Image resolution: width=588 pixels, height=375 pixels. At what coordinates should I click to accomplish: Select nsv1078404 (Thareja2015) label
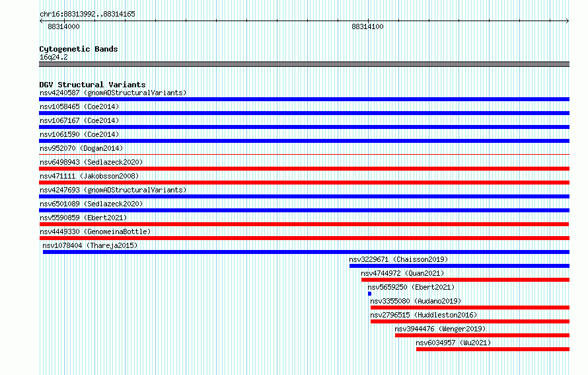click(x=90, y=245)
